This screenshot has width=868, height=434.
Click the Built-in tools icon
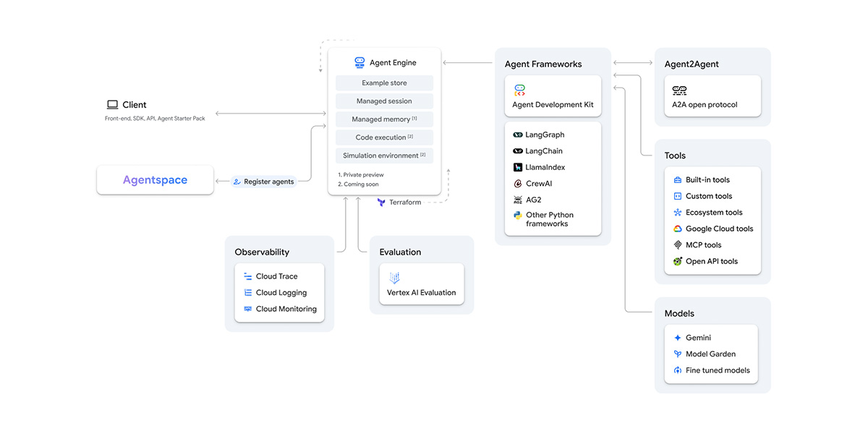point(678,180)
